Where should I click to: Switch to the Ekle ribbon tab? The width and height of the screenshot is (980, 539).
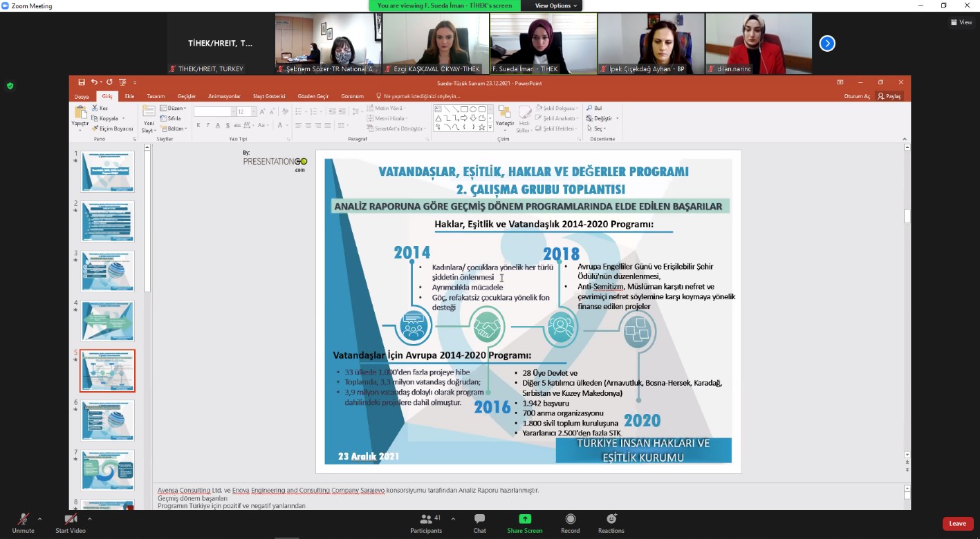click(129, 96)
